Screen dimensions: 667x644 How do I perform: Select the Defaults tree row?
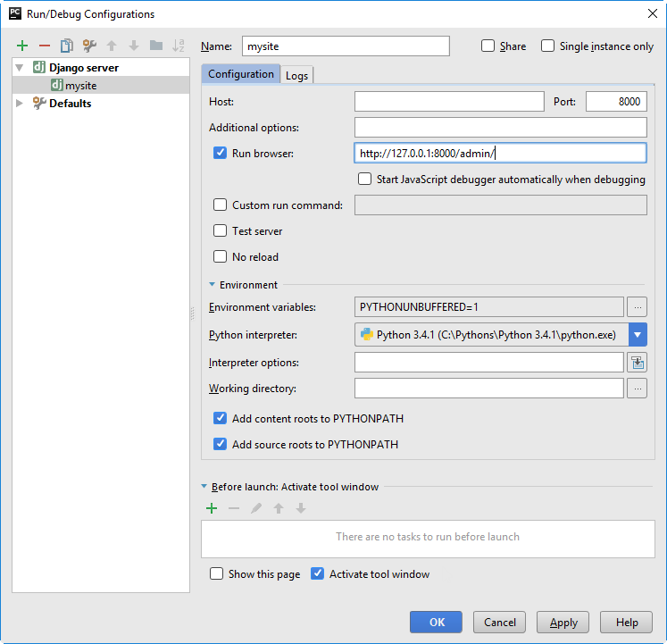pyautogui.click(x=101, y=103)
